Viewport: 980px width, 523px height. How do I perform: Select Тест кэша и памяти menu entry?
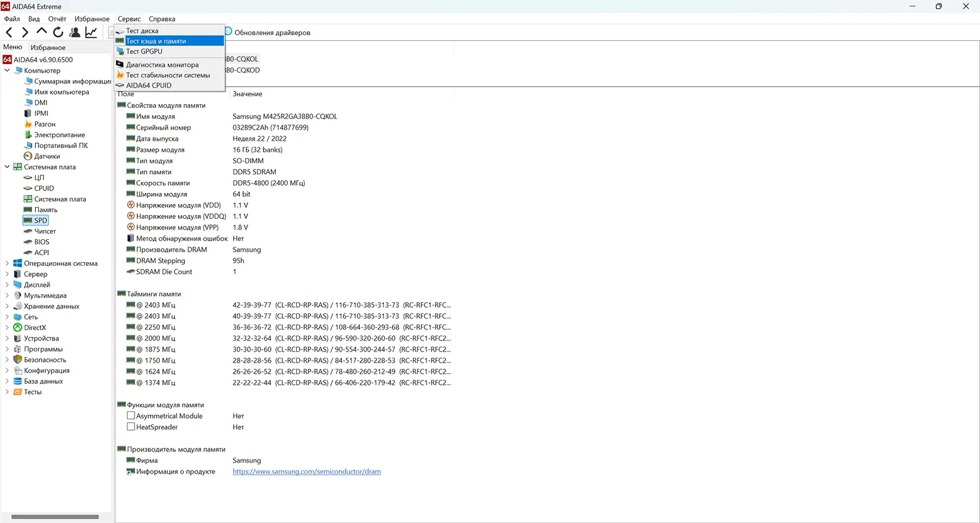(x=156, y=41)
